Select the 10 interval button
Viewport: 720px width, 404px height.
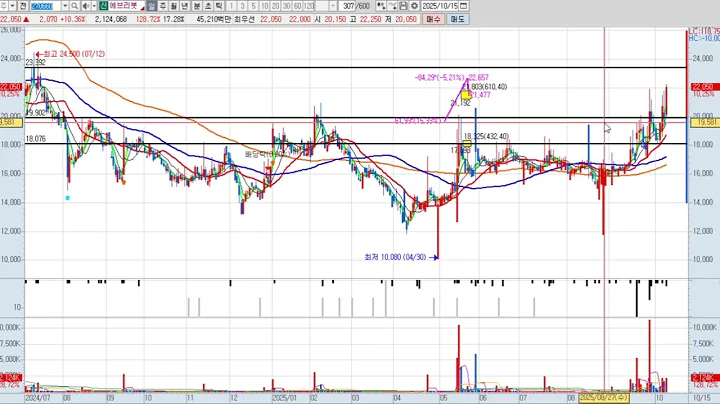(x=264, y=6)
